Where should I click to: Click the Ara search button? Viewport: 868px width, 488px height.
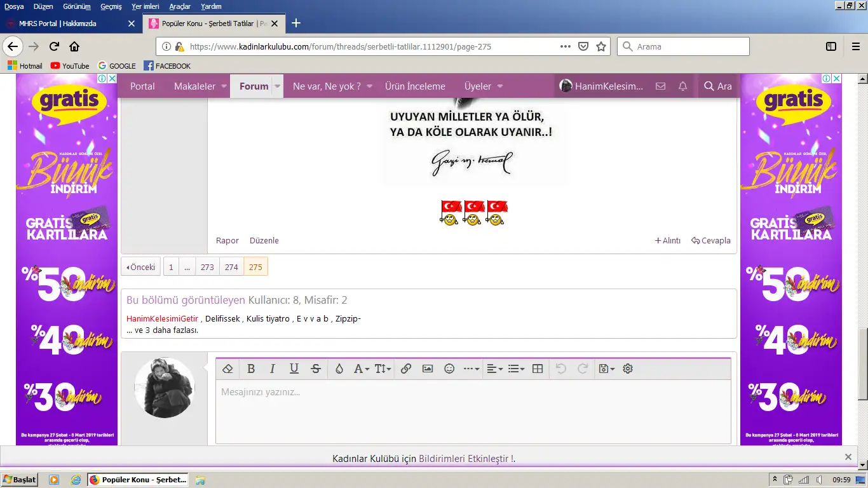coord(718,86)
